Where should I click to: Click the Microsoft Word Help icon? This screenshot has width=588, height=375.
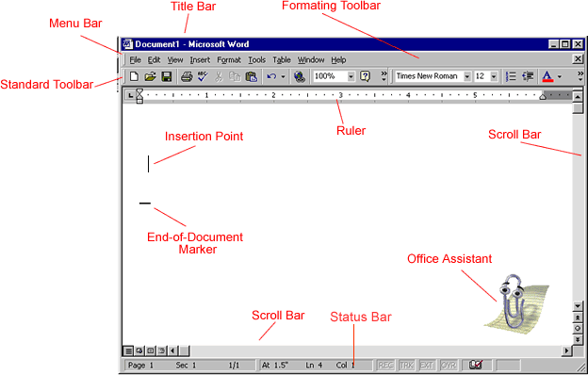click(365, 76)
